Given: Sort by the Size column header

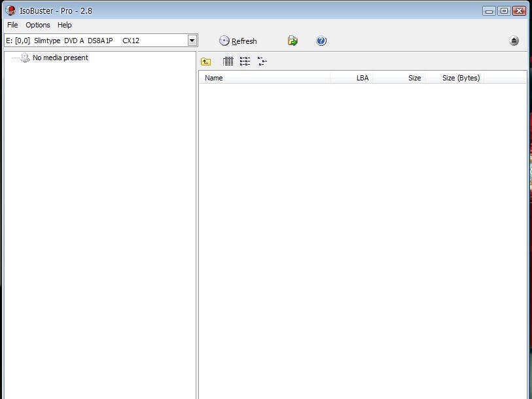Looking at the screenshot, I should [399, 78].
